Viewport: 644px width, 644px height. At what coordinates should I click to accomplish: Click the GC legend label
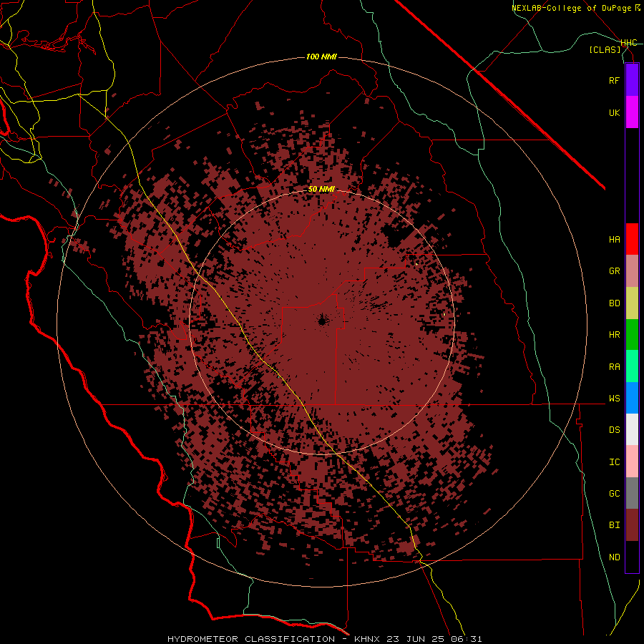(x=615, y=494)
